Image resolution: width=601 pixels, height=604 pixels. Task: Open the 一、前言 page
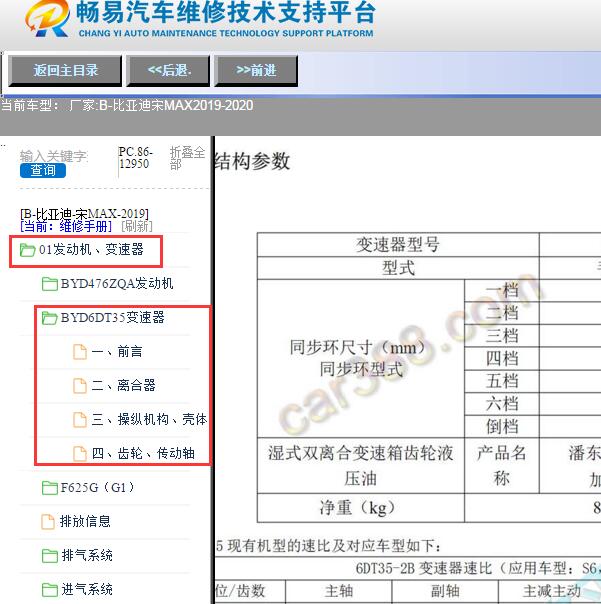tap(117, 351)
